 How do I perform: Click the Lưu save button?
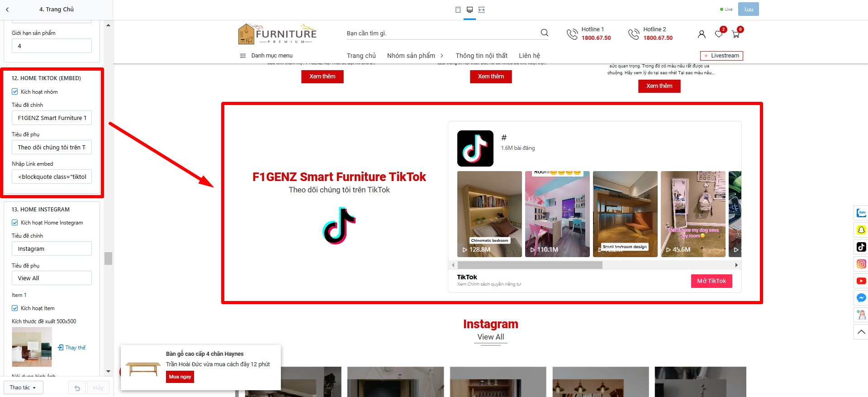pyautogui.click(x=749, y=9)
